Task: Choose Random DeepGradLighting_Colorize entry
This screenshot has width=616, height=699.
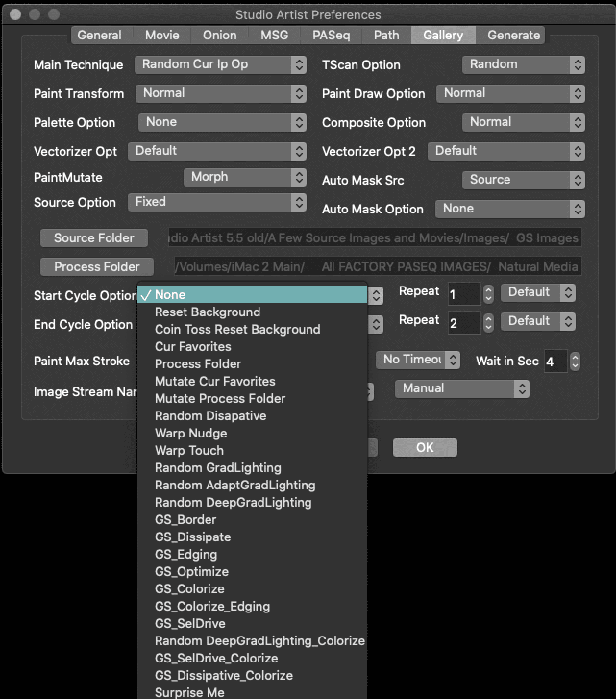Action: [252, 641]
